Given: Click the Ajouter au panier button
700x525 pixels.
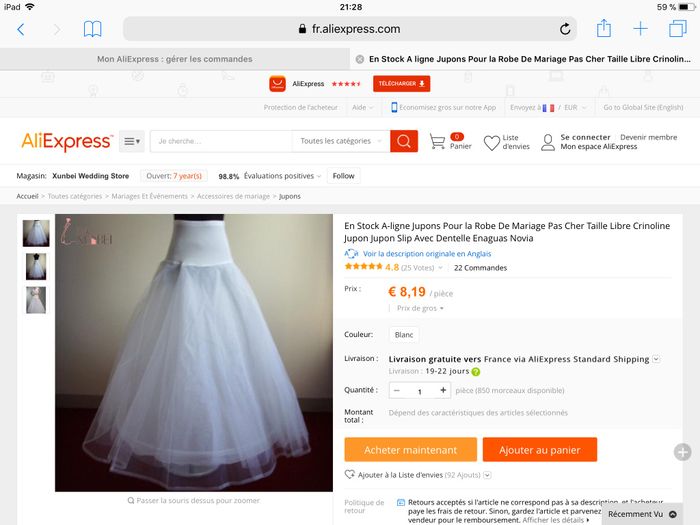Looking at the screenshot, I should [540, 450].
